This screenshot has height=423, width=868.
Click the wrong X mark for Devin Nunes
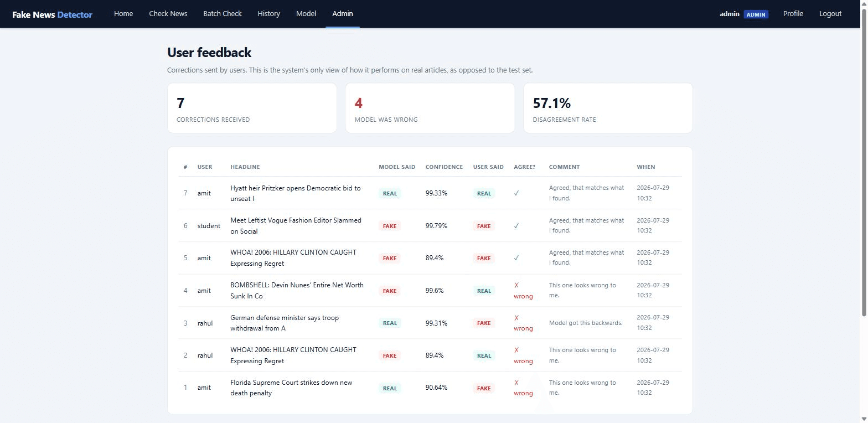[523, 291]
